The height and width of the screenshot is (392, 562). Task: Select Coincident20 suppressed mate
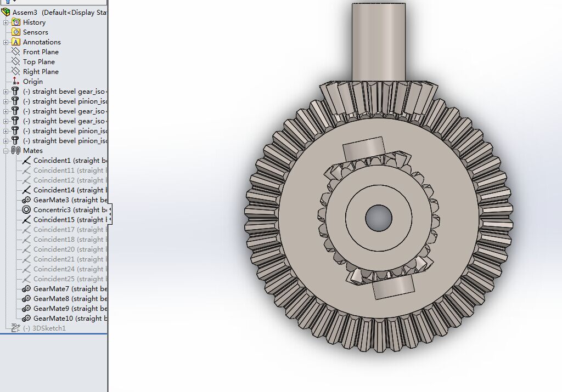[x=65, y=249]
